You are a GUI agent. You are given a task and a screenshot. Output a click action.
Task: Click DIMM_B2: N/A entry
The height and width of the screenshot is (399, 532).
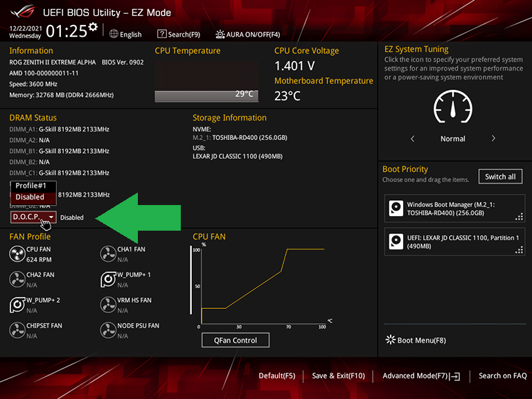click(30, 162)
